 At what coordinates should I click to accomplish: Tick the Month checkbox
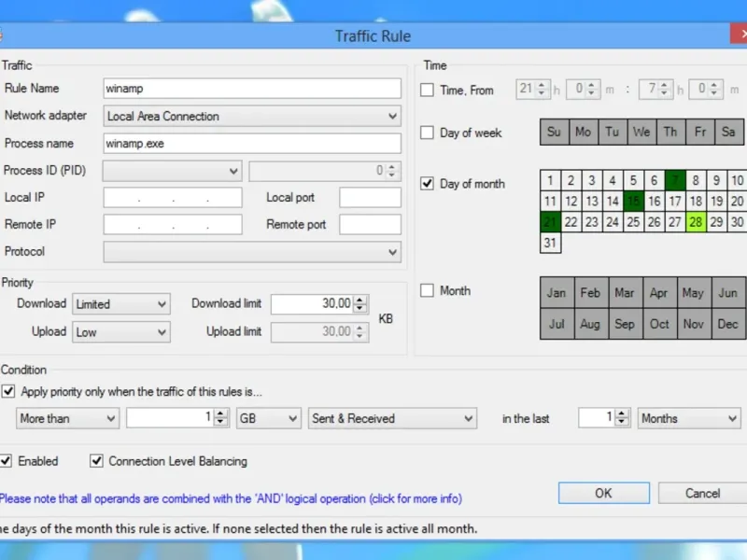(427, 290)
